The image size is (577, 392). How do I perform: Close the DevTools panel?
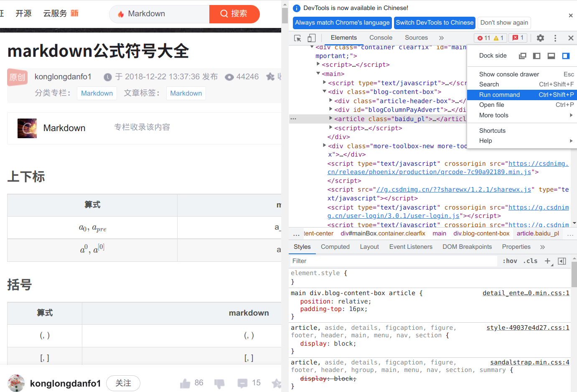[x=571, y=38]
